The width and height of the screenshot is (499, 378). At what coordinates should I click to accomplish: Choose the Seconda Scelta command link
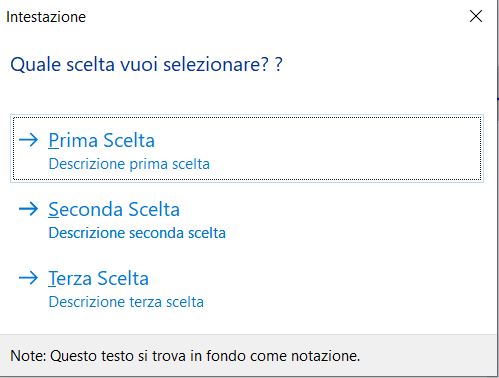(247, 218)
